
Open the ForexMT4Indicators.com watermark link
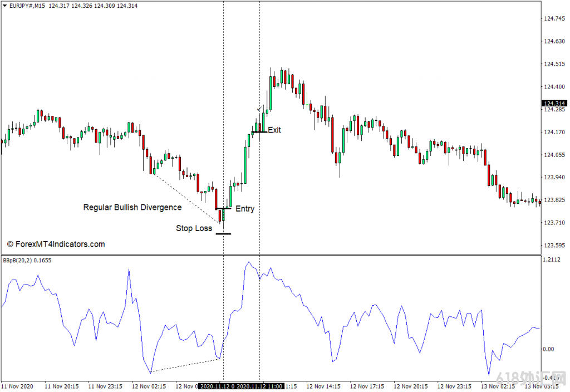(x=56, y=244)
